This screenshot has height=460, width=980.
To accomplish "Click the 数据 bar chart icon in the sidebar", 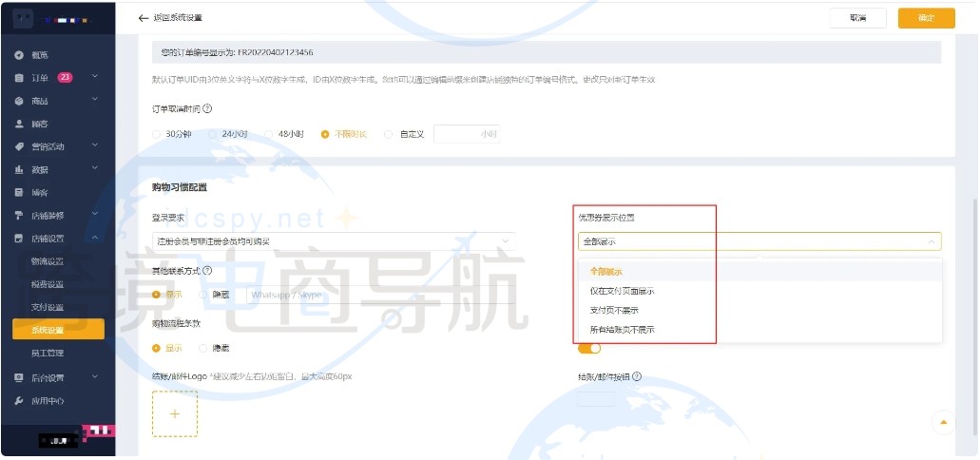I will (x=19, y=169).
